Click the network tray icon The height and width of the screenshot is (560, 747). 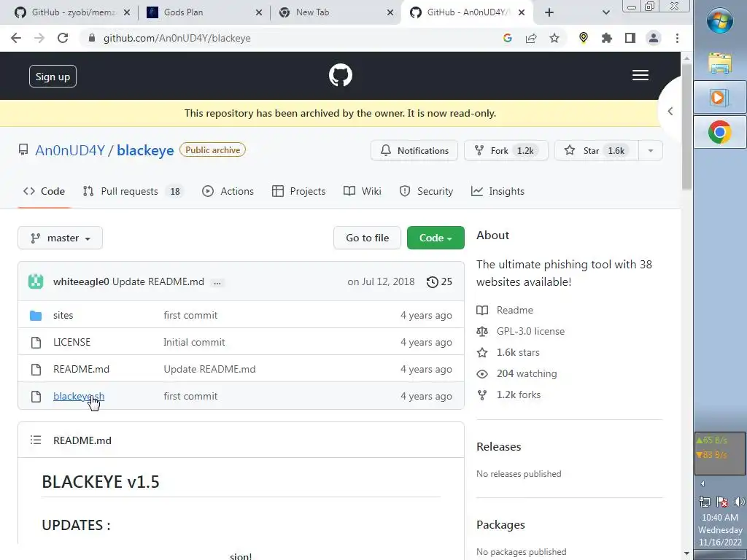(705, 502)
